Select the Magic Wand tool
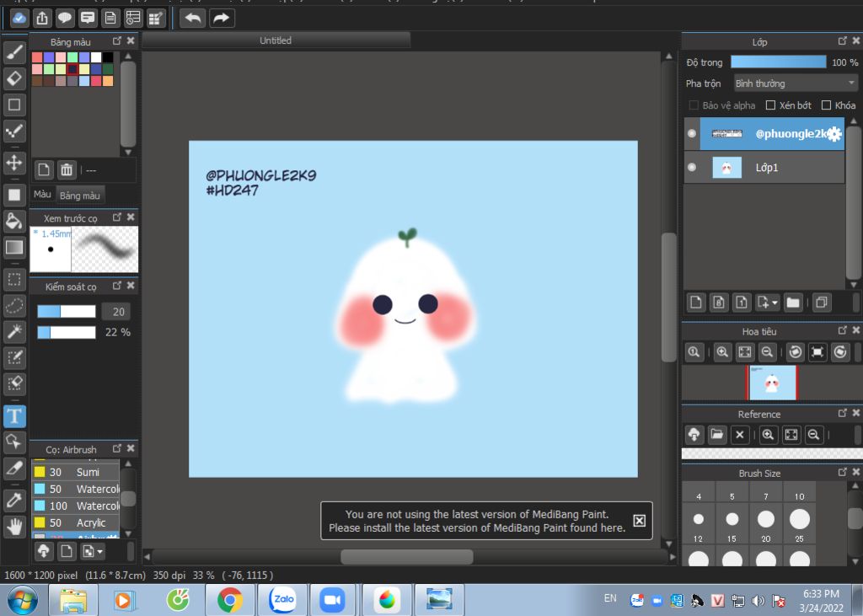Image resolution: width=863 pixels, height=616 pixels. 14,331
